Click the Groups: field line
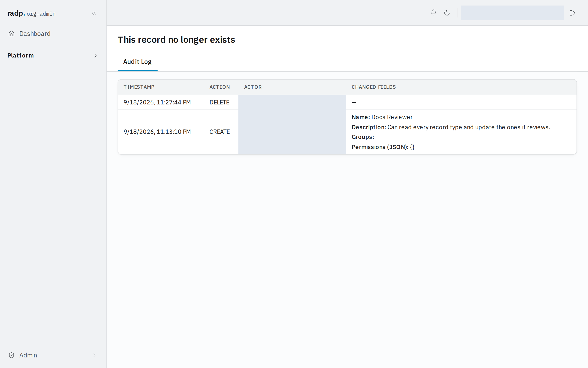 pos(362,137)
